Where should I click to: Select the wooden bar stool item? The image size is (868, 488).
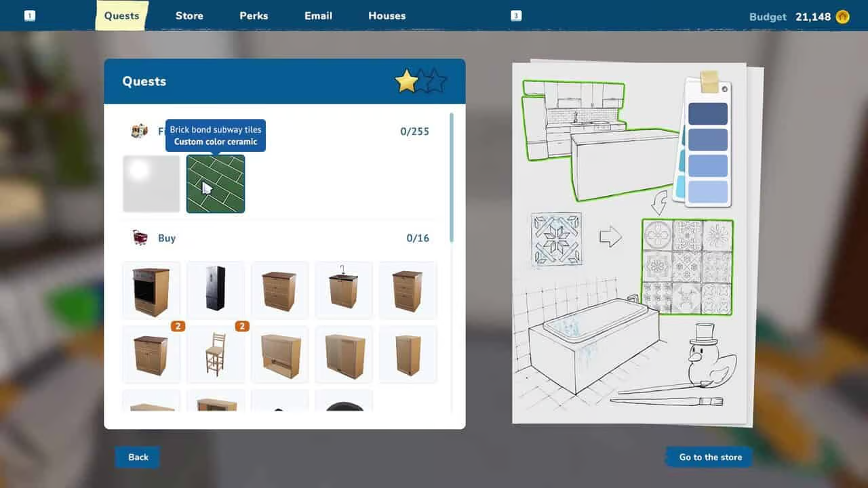click(215, 354)
